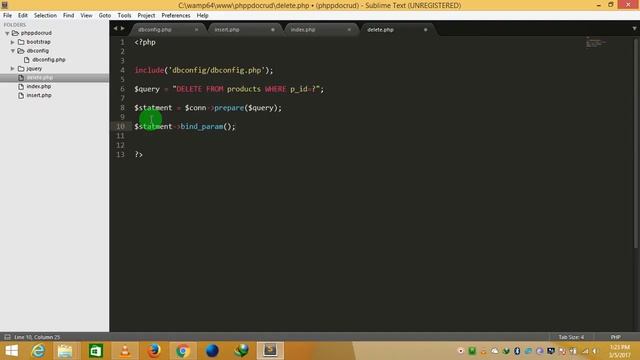The height and width of the screenshot is (360, 640).
Task: Open the Selection menu
Action: (x=45, y=15)
